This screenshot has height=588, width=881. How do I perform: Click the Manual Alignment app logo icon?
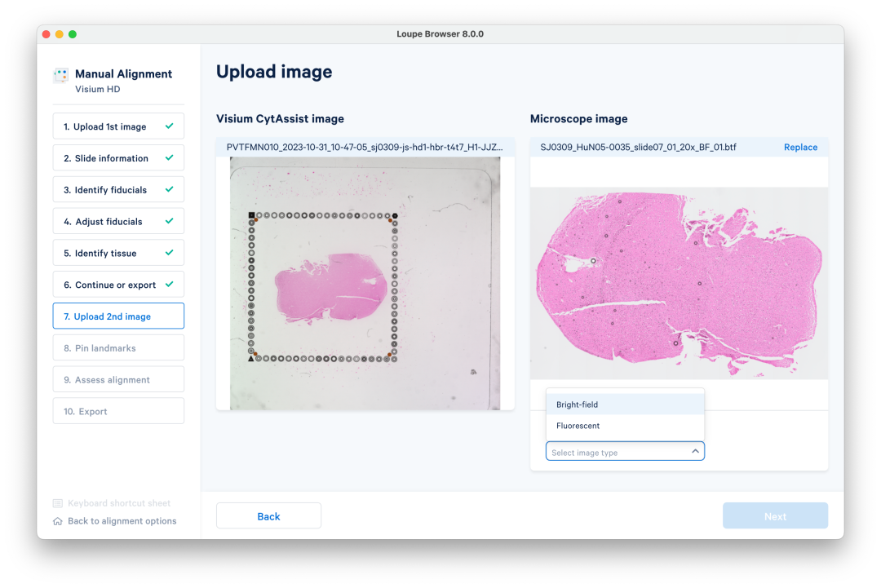point(60,75)
